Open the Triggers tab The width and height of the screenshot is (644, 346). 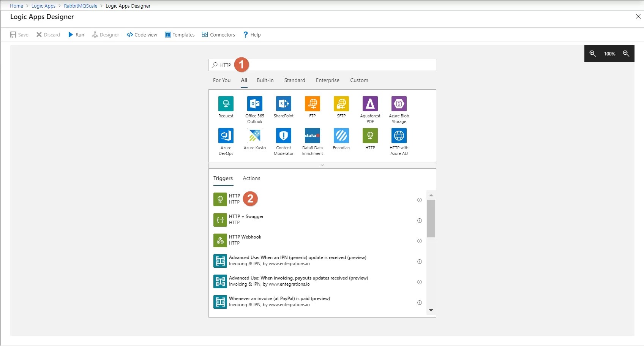(223, 178)
